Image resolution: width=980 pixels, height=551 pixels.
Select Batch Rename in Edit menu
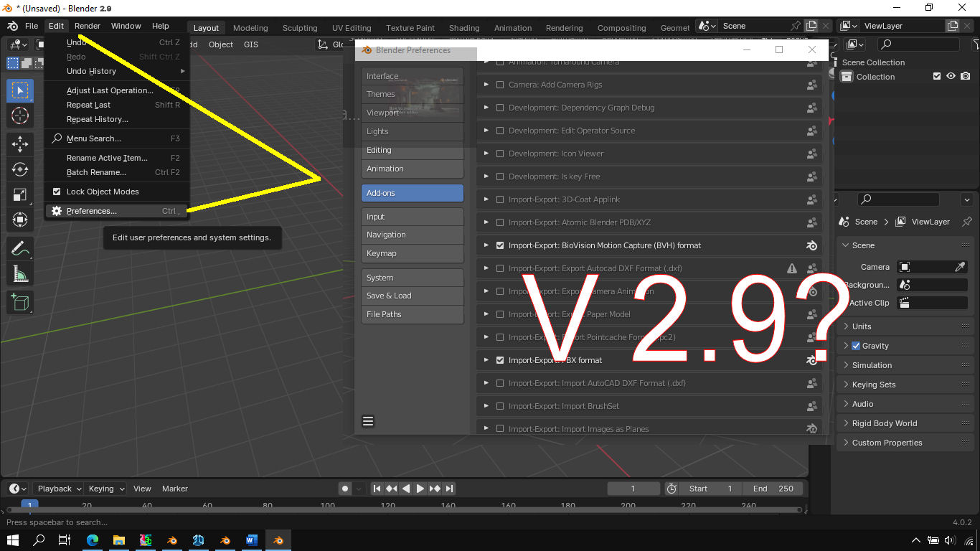click(x=117, y=172)
